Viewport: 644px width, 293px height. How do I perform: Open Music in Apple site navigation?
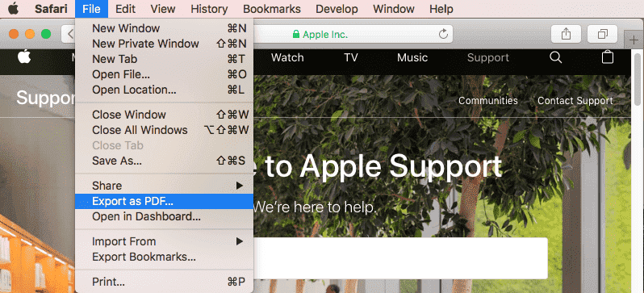pos(412,57)
